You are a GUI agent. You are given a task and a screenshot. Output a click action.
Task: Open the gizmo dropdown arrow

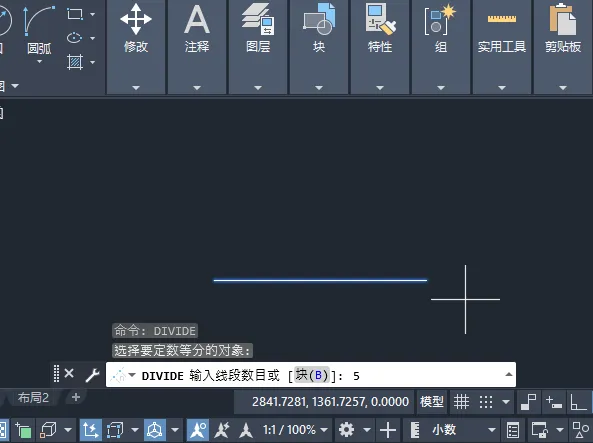[175, 430]
